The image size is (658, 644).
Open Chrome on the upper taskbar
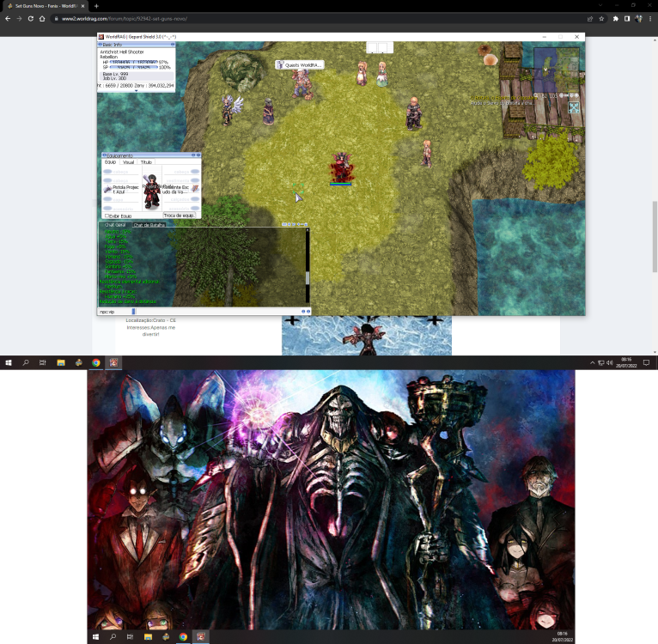96,362
